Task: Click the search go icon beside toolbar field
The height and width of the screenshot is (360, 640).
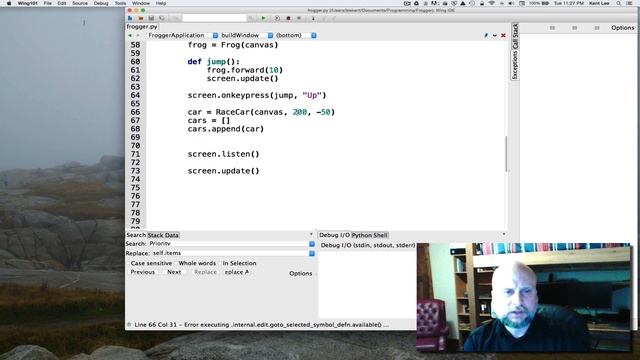Action: 251,18
